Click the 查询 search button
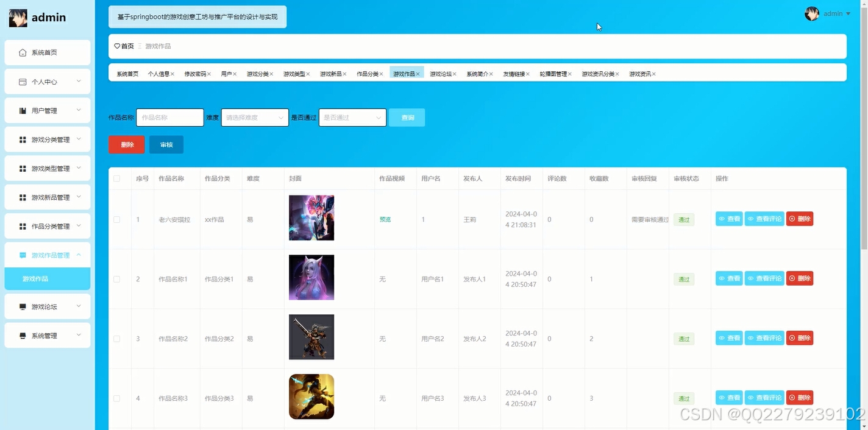868x430 pixels. click(x=407, y=116)
